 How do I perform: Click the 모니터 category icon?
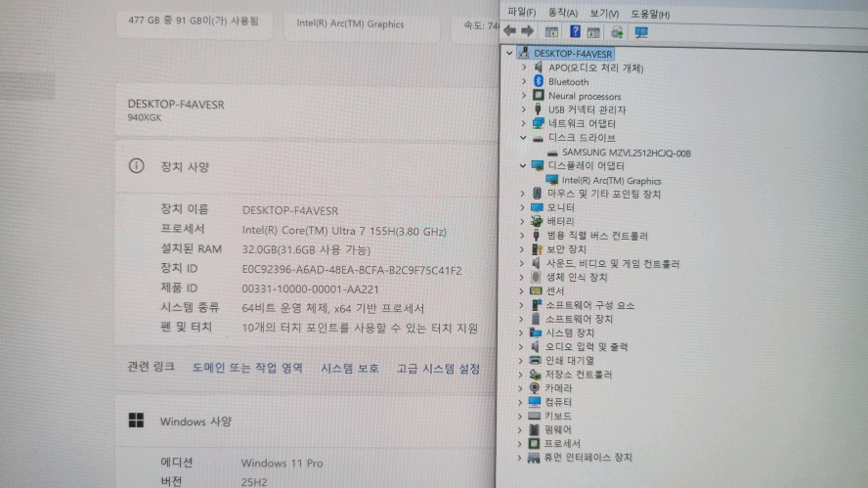tap(537, 207)
